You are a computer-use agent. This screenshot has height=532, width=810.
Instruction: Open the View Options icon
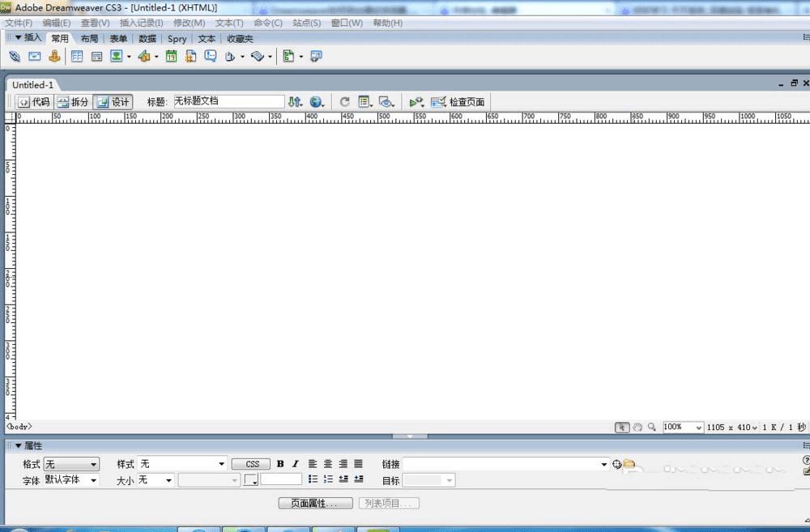(x=364, y=102)
